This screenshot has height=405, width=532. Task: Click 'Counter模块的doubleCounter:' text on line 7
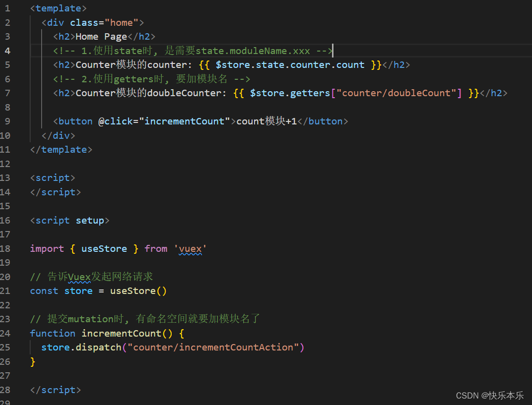(151, 93)
